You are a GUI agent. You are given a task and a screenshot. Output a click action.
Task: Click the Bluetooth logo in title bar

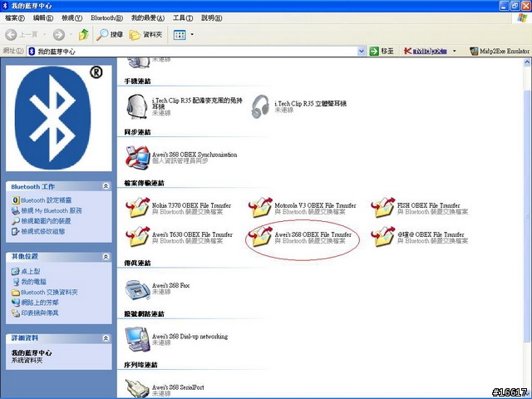tap(5, 6)
